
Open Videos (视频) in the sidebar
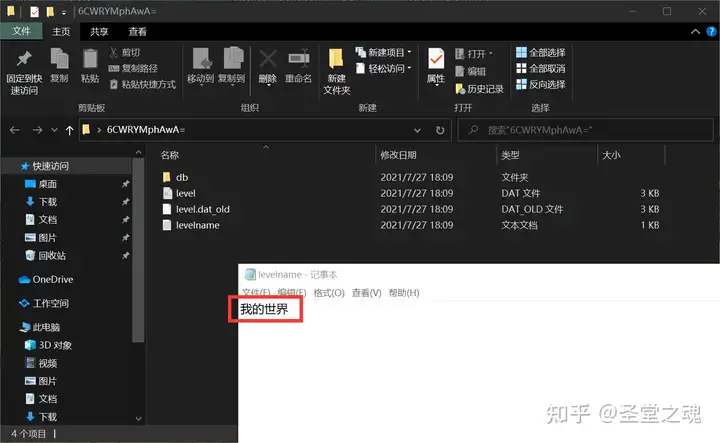point(47,364)
